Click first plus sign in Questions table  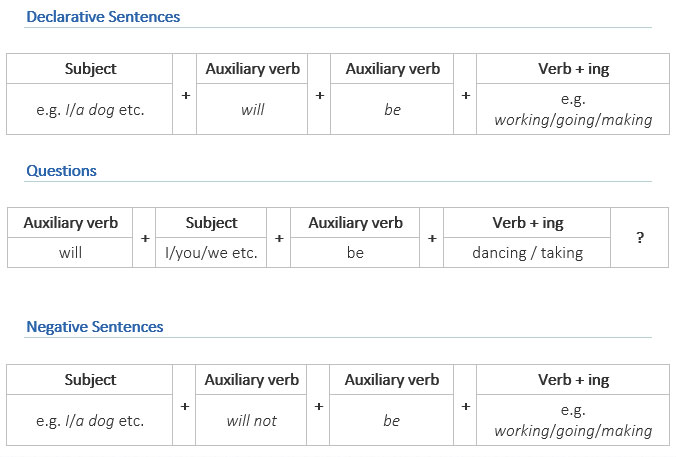145,238
